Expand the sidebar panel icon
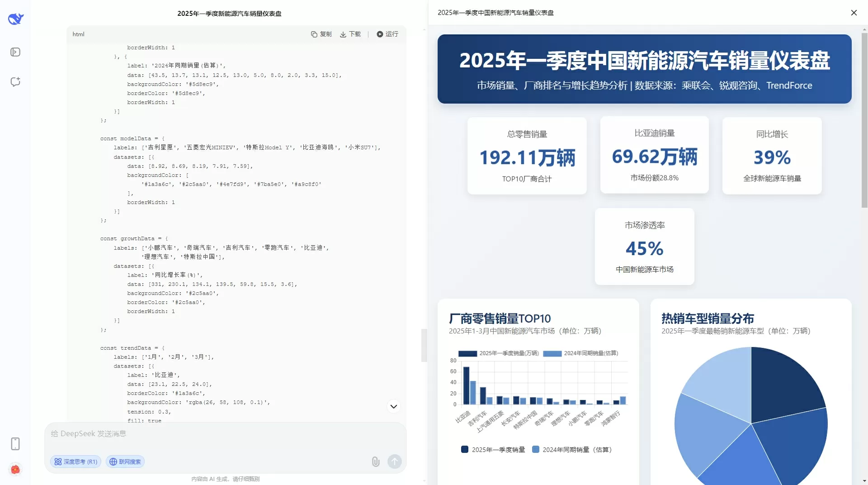 tap(15, 52)
